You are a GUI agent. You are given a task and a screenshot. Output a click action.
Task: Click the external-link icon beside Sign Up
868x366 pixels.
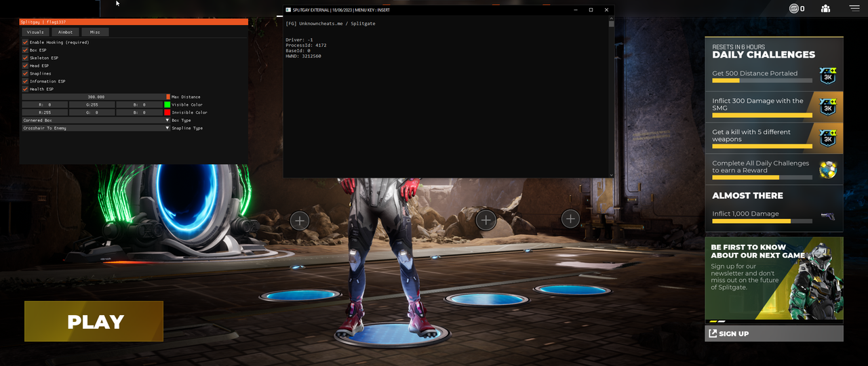coord(713,333)
